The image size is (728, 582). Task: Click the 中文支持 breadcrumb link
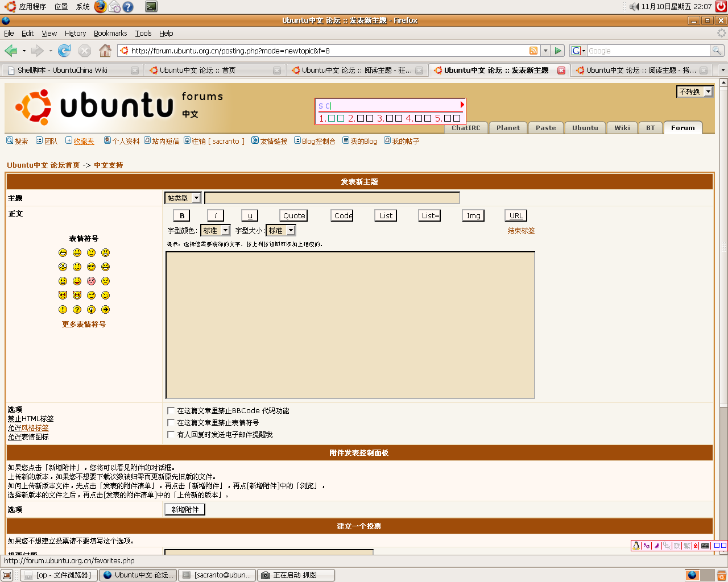click(108, 165)
